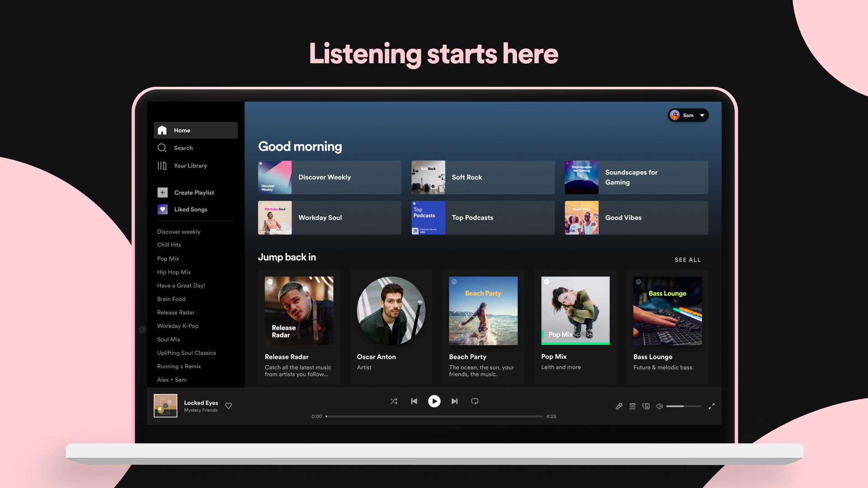Open the connect to a device icon
The height and width of the screenshot is (488, 868).
click(646, 406)
